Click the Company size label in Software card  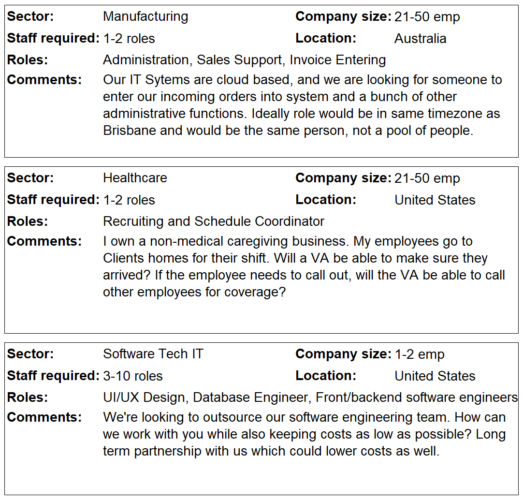click(x=343, y=354)
